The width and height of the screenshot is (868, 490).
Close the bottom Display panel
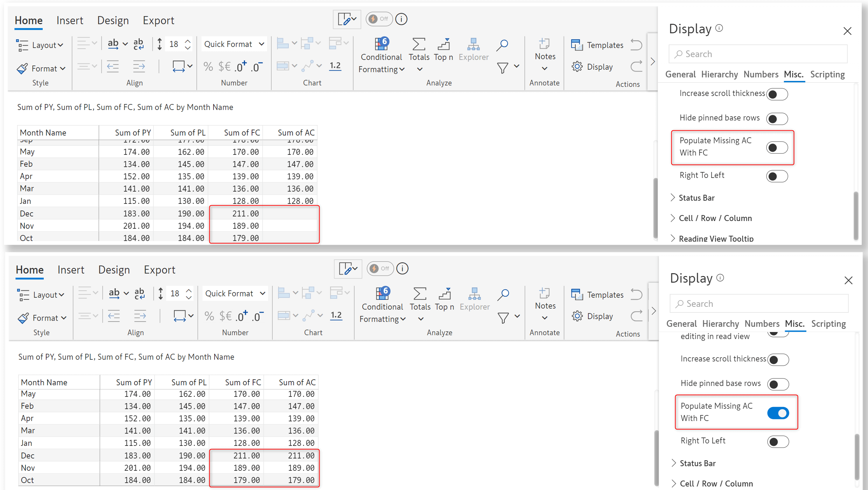tap(848, 281)
